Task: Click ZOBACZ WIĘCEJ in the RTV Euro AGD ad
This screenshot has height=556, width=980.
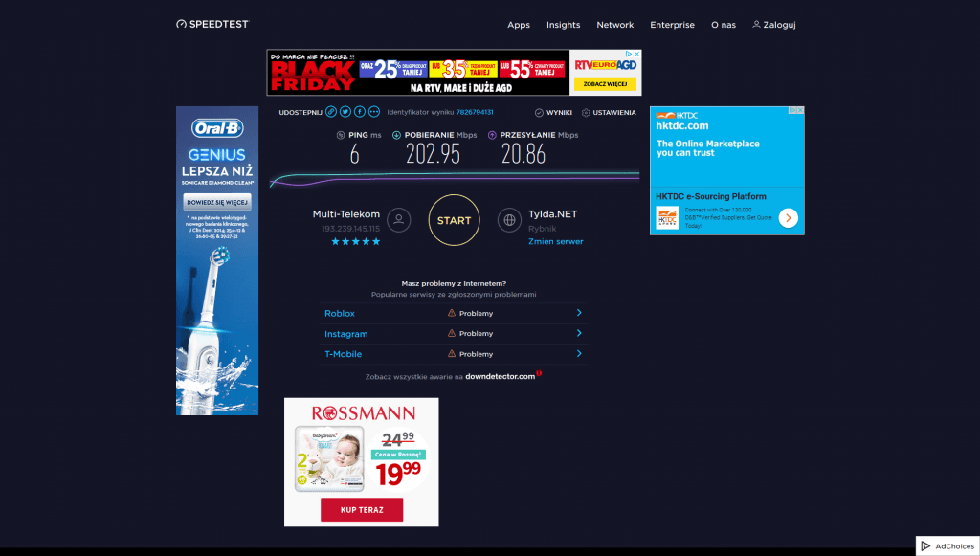Action: pos(605,83)
